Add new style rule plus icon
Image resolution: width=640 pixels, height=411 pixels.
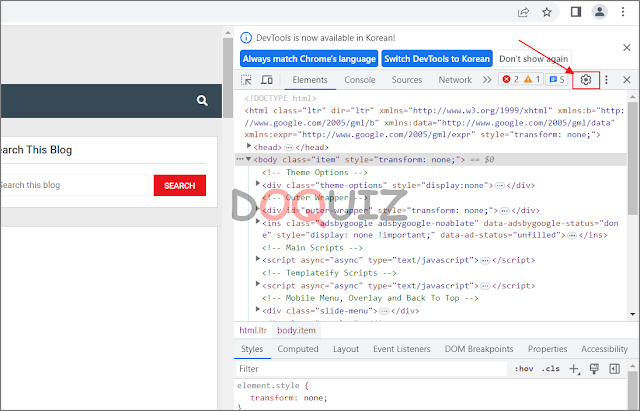pyautogui.click(x=574, y=369)
